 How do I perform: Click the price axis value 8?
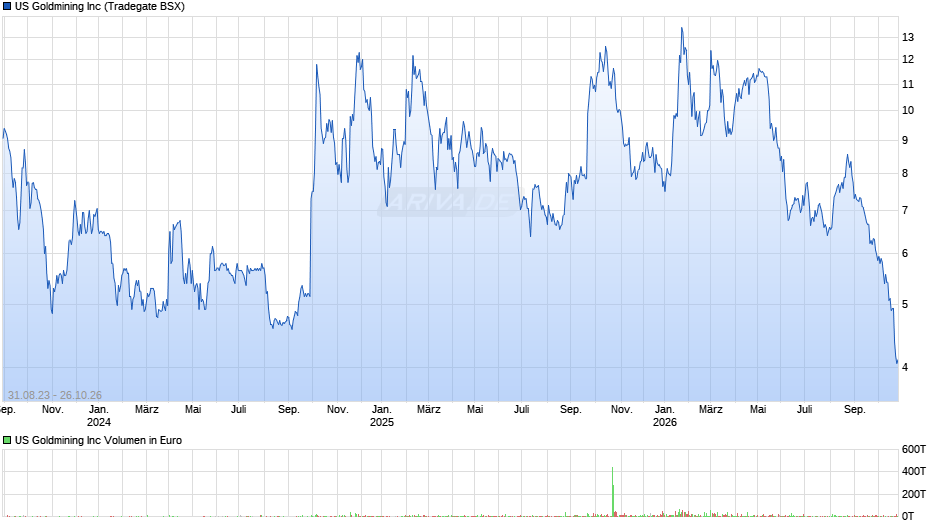(x=905, y=173)
